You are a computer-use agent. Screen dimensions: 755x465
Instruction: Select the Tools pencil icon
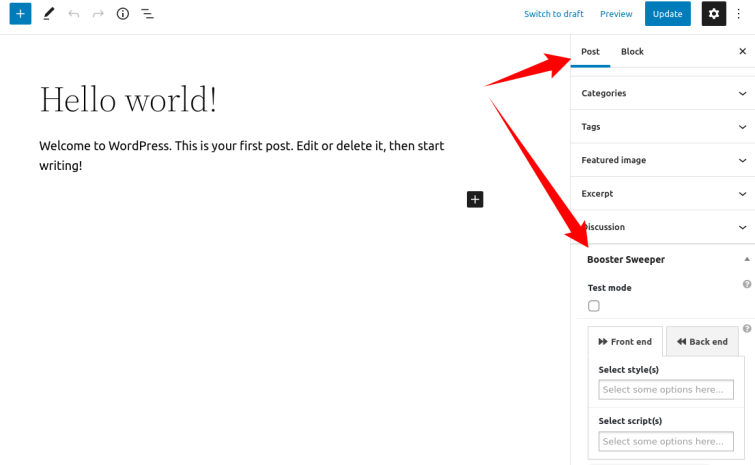(x=49, y=14)
